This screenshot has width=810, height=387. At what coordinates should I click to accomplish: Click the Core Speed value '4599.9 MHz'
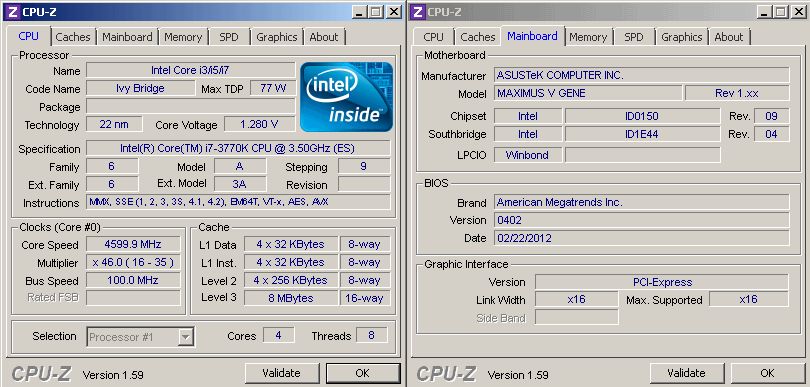[133, 244]
